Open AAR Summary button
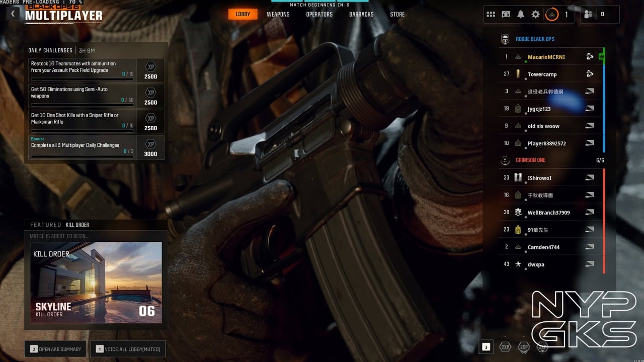 click(55, 349)
